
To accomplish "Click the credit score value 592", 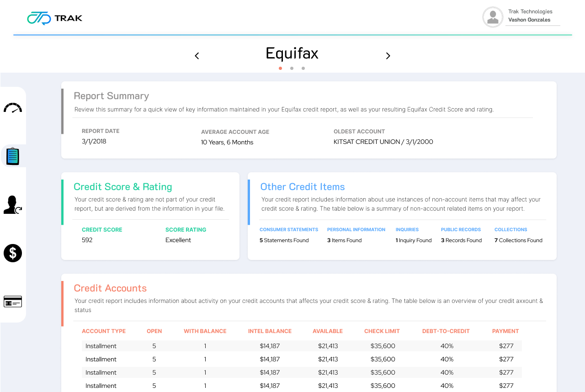I will click(x=87, y=240).
